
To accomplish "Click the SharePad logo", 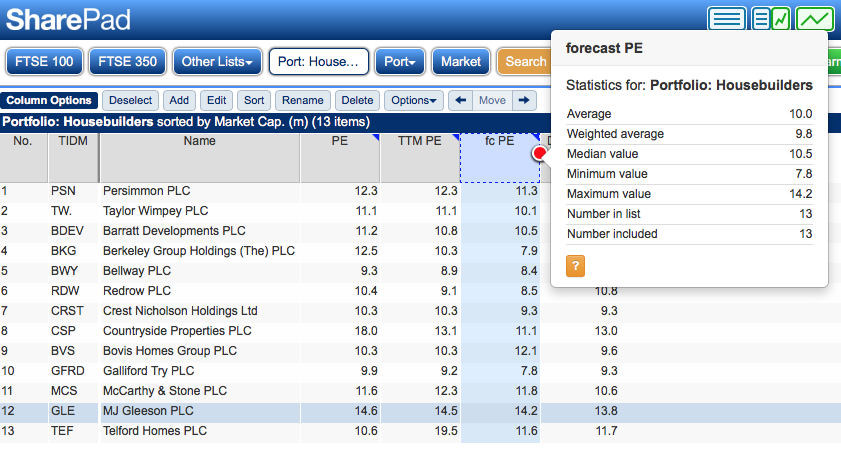I will click(x=68, y=20).
